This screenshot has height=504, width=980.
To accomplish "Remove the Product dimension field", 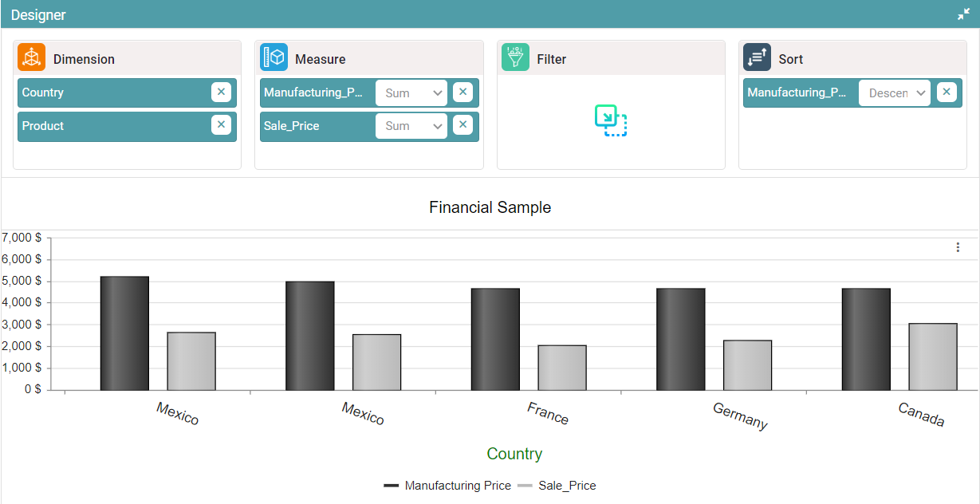I will click(x=221, y=125).
